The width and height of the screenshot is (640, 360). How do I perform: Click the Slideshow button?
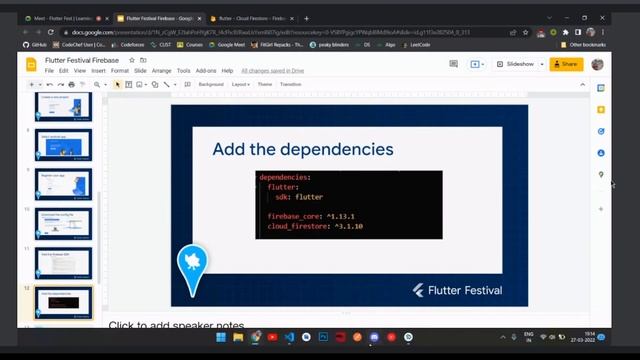click(516, 64)
